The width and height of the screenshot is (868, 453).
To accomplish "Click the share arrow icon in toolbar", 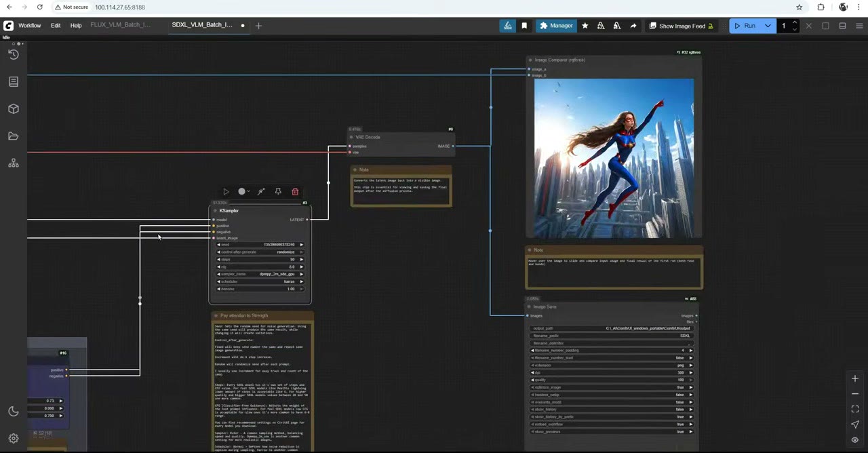I will pos(633,26).
